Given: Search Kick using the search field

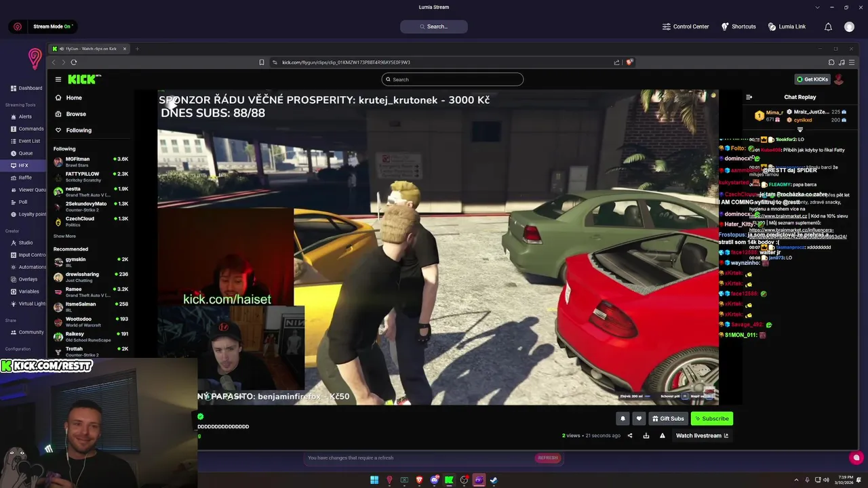Looking at the screenshot, I should tap(452, 79).
